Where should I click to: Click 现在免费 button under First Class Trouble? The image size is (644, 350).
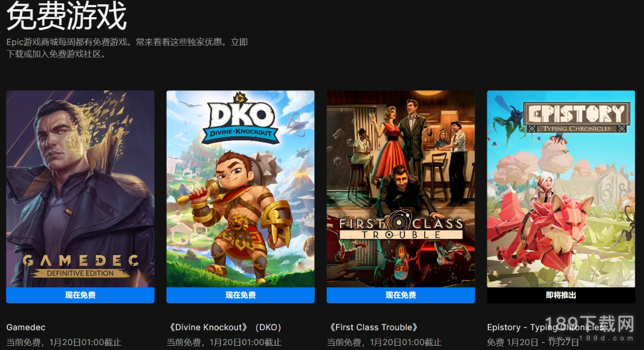(x=401, y=295)
